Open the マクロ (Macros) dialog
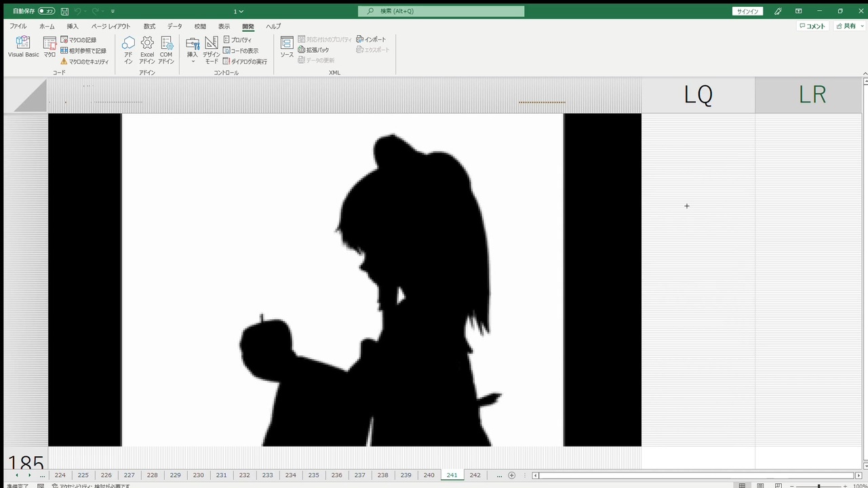The image size is (868, 488). [50, 47]
